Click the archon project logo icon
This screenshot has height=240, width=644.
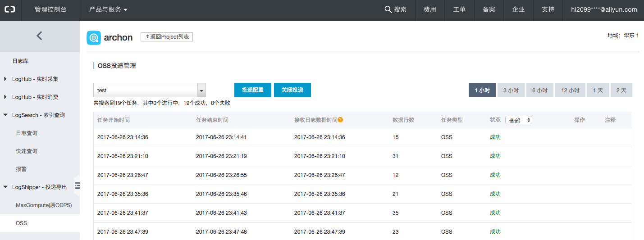click(x=94, y=38)
